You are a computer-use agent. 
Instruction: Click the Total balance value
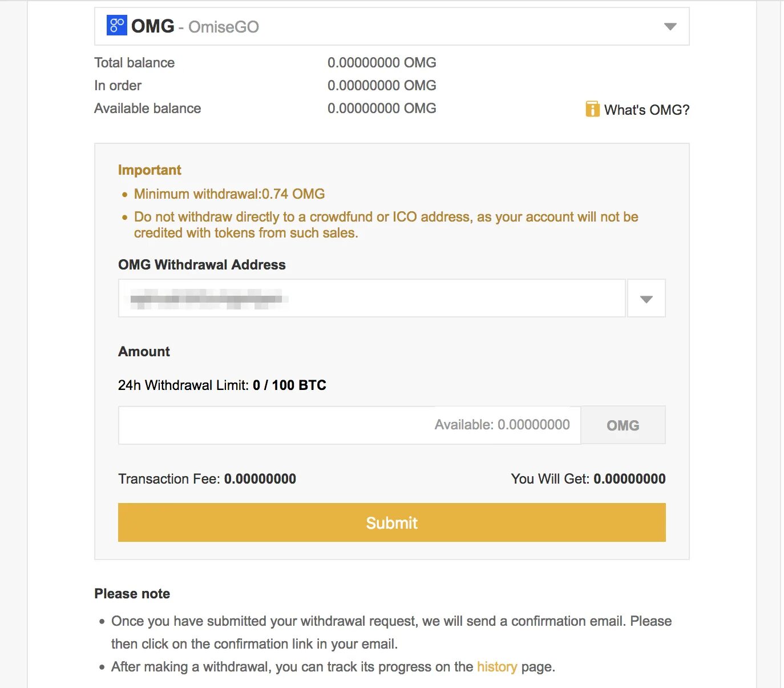click(x=382, y=63)
